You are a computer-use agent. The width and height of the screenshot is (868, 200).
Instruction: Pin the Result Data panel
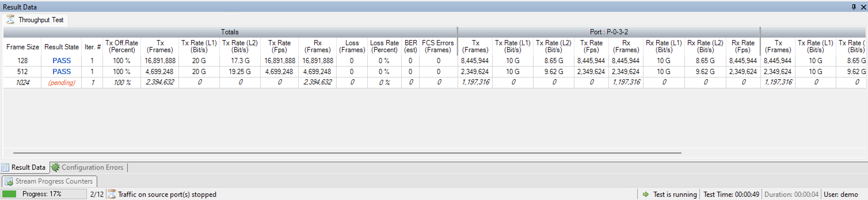tap(854, 7)
